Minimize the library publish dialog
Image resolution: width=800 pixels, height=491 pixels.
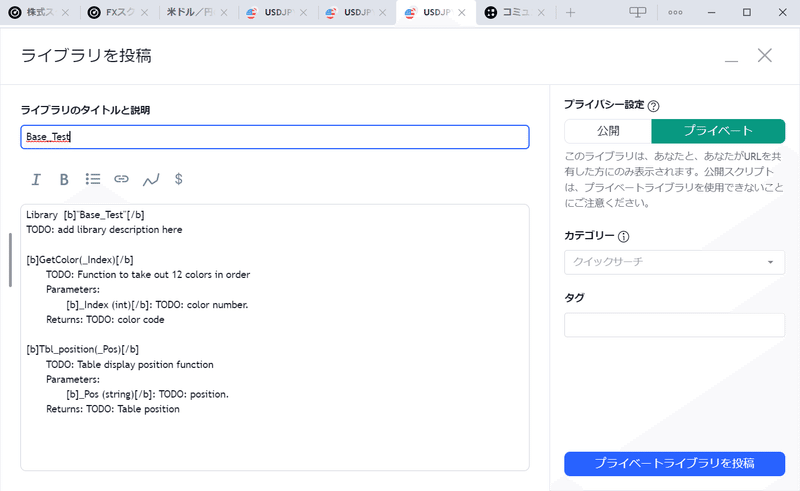731,60
